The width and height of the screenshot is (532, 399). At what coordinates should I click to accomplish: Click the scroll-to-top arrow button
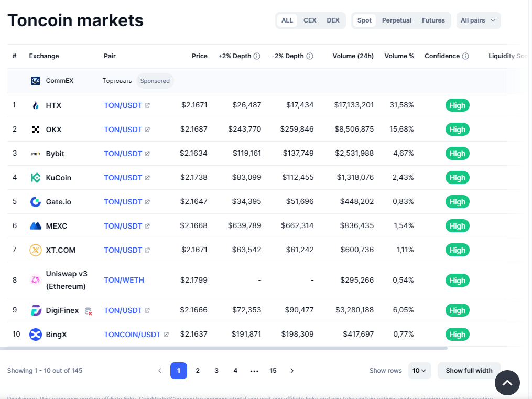pyautogui.click(x=507, y=383)
